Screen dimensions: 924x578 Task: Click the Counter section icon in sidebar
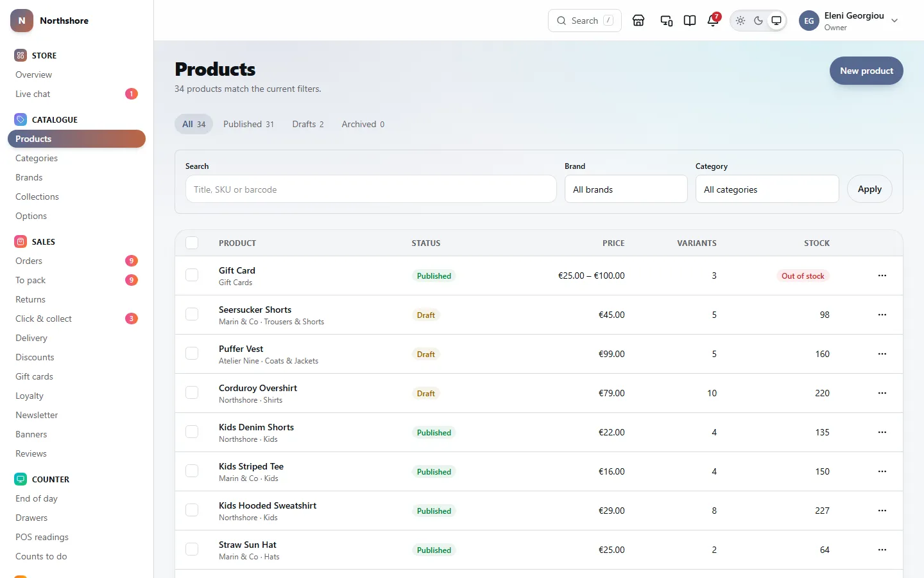[21, 479]
